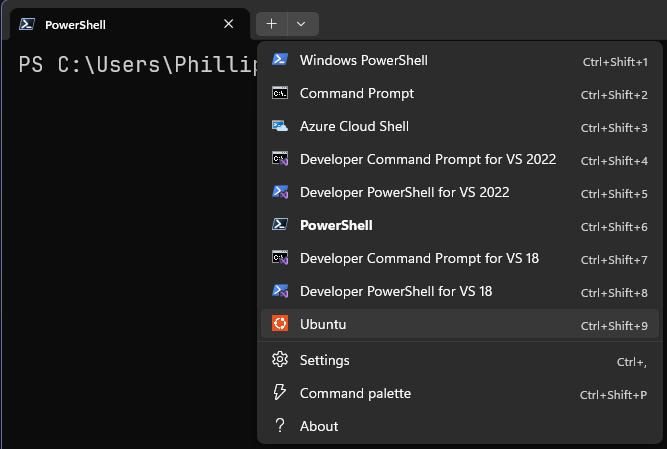
Task: Click the Ctrl+Shift+6 shortcut text
Action: pyautogui.click(x=614, y=227)
